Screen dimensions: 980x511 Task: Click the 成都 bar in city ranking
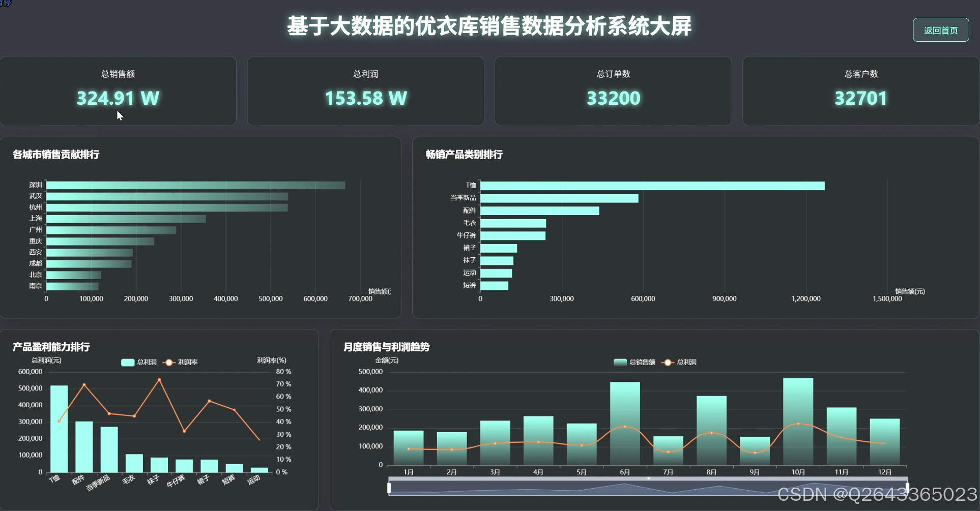click(89, 264)
